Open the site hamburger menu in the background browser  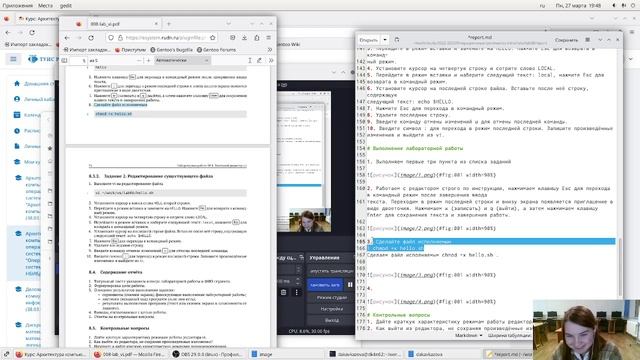tap(13, 59)
